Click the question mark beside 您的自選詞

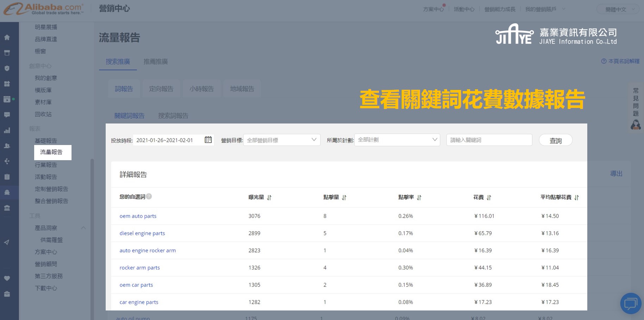(149, 197)
